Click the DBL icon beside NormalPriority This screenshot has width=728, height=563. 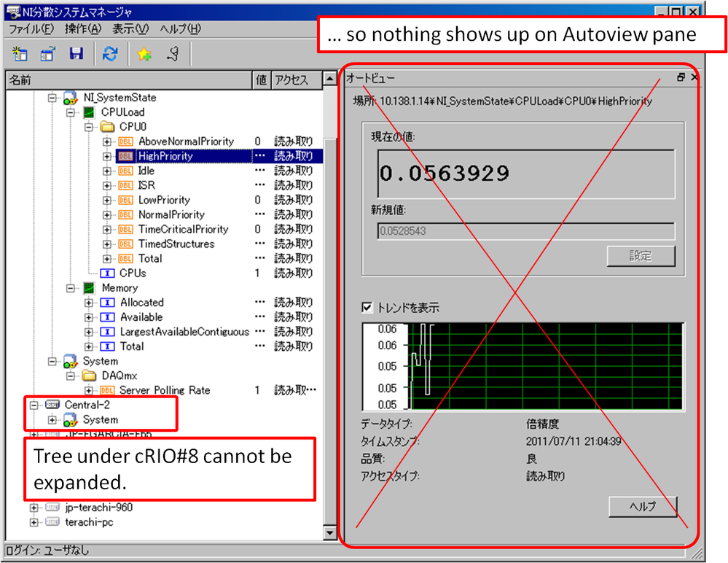[x=125, y=214]
